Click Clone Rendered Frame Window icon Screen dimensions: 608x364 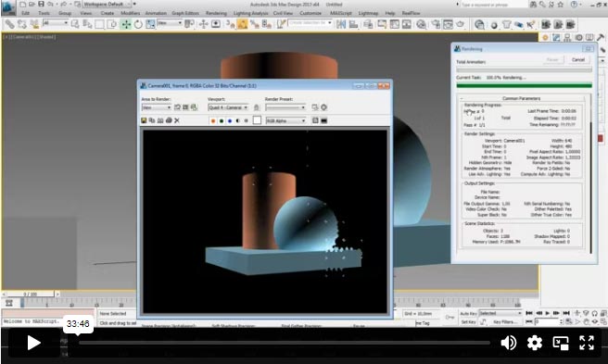pos(160,120)
